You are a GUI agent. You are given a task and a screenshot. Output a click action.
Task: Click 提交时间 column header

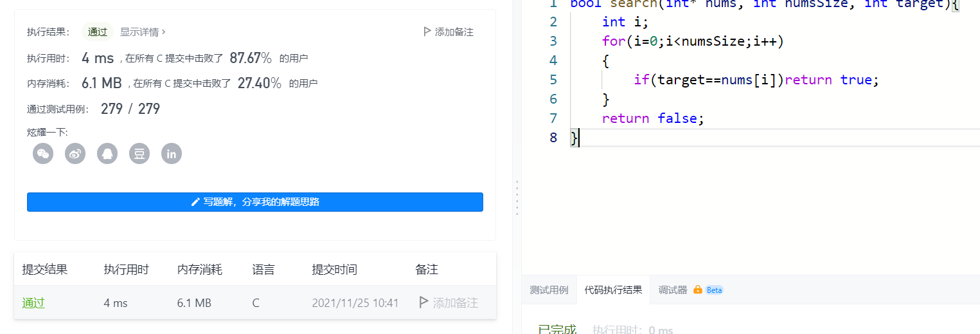click(x=335, y=270)
